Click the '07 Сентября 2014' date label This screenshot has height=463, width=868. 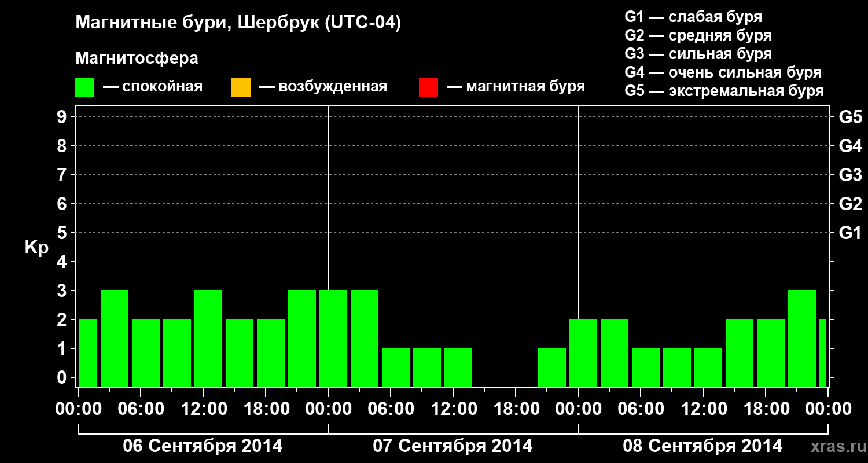point(453,446)
